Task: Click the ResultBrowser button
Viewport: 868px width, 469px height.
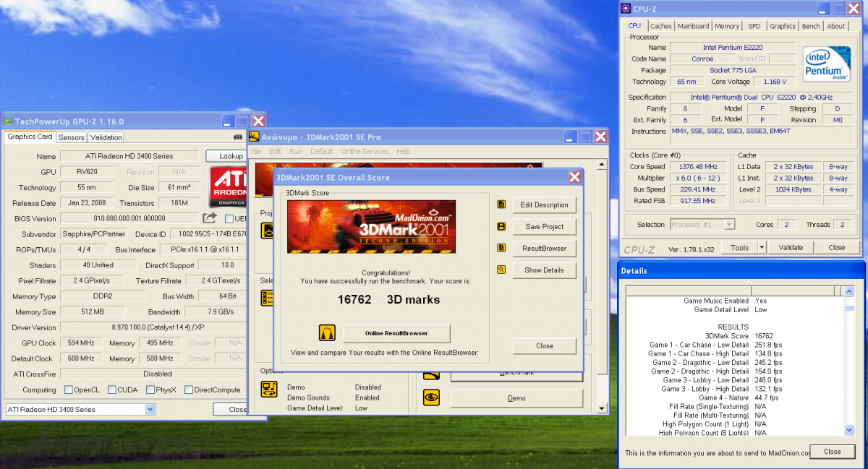Action: click(544, 248)
